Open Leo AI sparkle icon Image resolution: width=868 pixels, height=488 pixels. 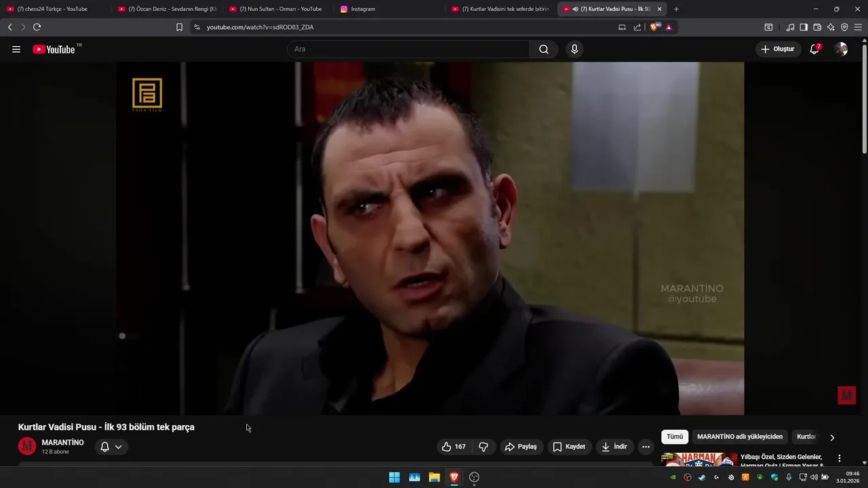(831, 27)
